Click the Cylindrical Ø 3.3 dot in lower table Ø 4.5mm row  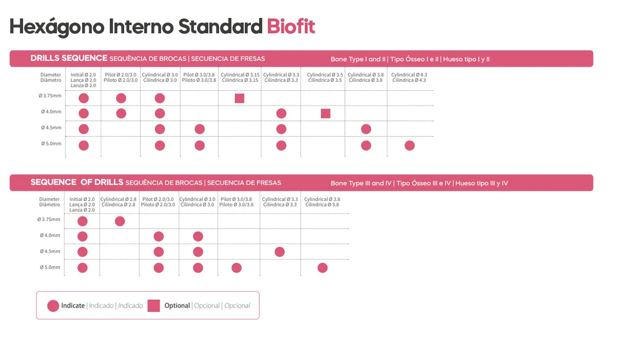tap(280, 252)
